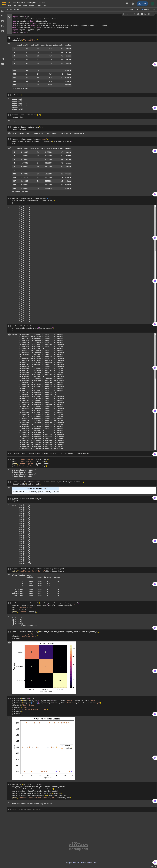
Task: Expand the Connect options dropdown arrow
Action: click(x=137, y=9)
